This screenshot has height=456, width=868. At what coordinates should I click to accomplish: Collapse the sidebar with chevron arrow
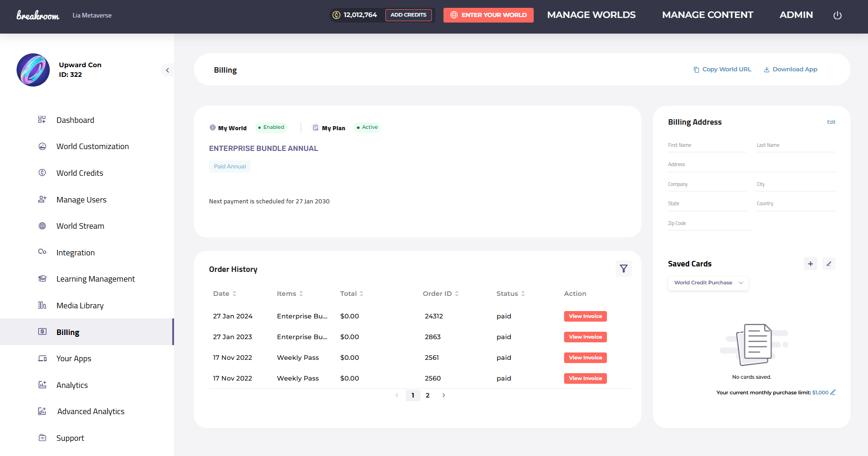point(168,70)
